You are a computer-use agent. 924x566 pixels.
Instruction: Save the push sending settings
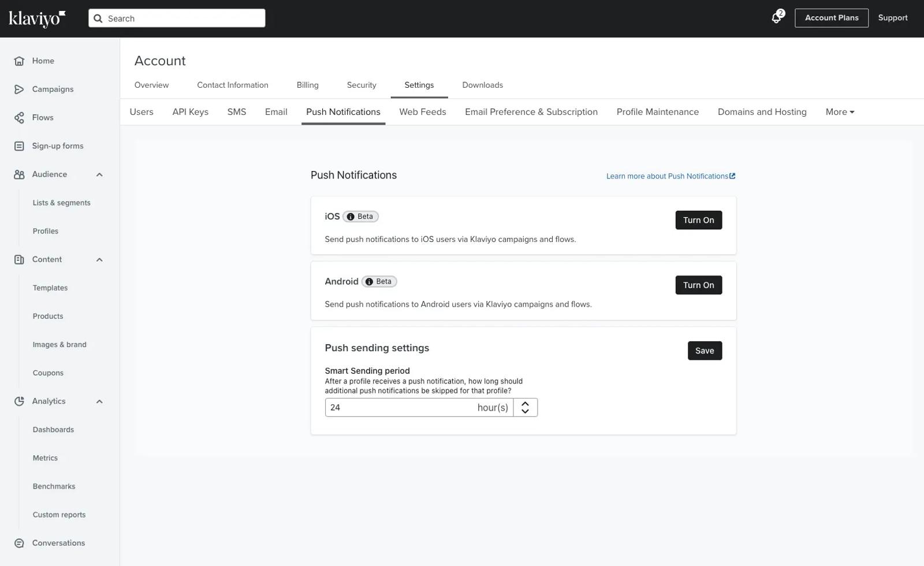coord(705,351)
